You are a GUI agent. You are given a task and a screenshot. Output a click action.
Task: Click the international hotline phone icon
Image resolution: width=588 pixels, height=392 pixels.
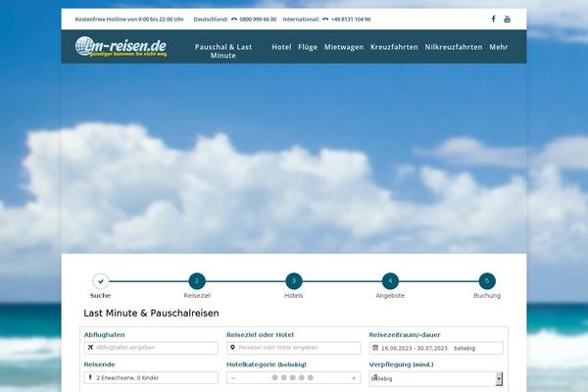(x=325, y=20)
